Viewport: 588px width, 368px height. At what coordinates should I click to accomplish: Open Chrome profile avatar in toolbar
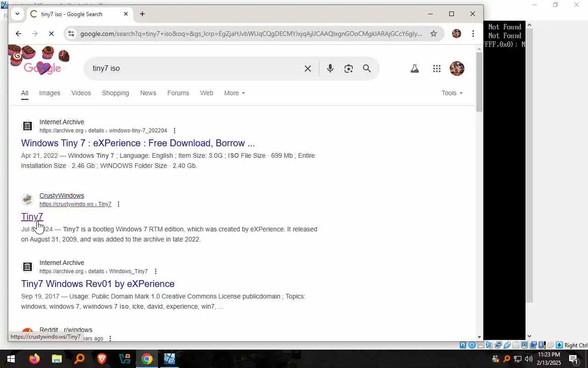(456, 34)
